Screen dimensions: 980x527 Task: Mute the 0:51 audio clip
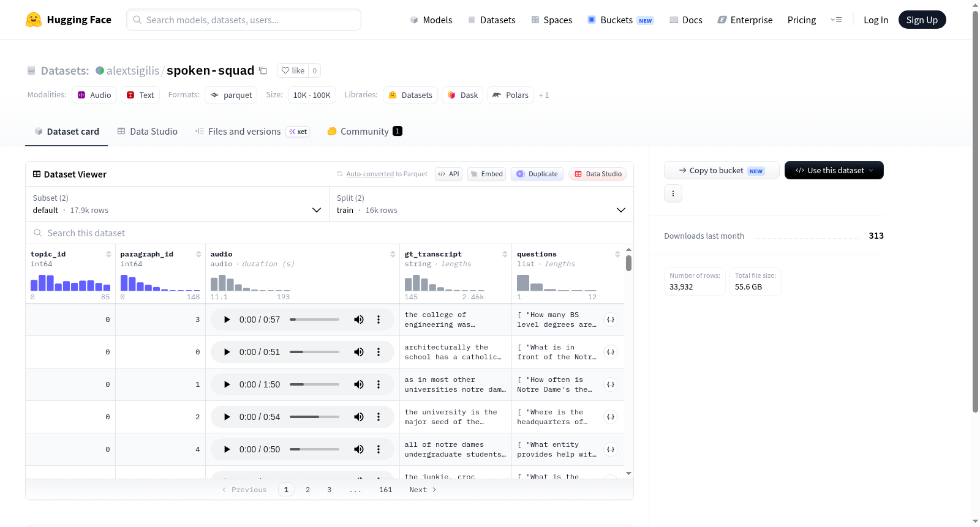click(359, 352)
